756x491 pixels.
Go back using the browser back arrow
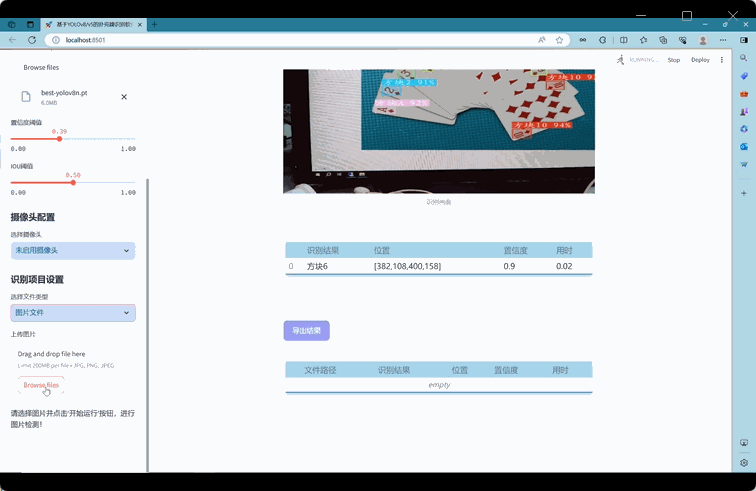(13, 40)
